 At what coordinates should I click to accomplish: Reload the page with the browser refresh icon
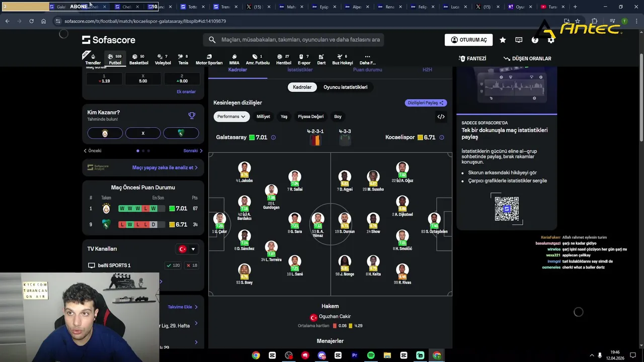pos(31,21)
